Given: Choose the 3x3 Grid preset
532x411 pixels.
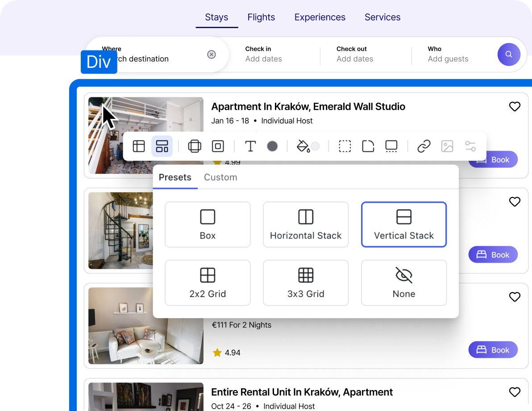Looking at the screenshot, I should click(x=306, y=283).
